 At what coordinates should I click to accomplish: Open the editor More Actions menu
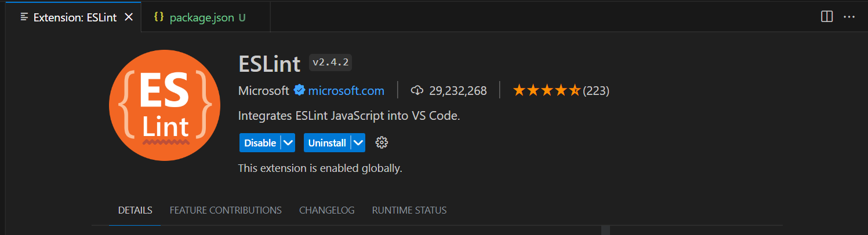pos(849,17)
